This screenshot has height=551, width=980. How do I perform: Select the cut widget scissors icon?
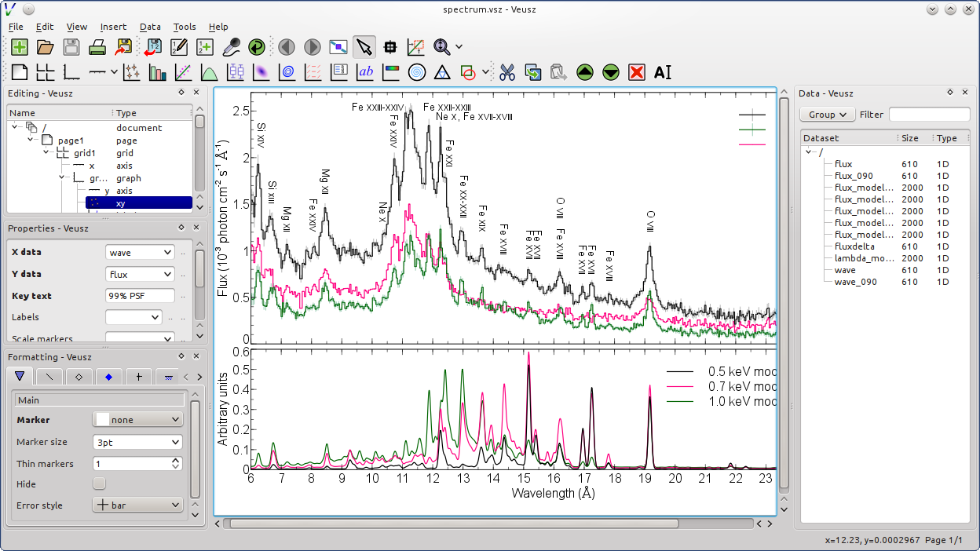(x=507, y=72)
